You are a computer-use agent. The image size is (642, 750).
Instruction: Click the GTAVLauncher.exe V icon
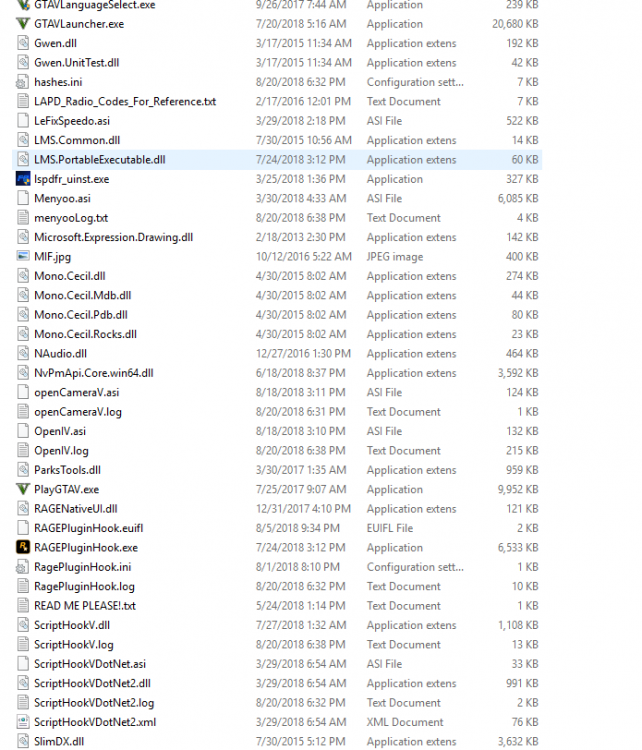coord(22,23)
